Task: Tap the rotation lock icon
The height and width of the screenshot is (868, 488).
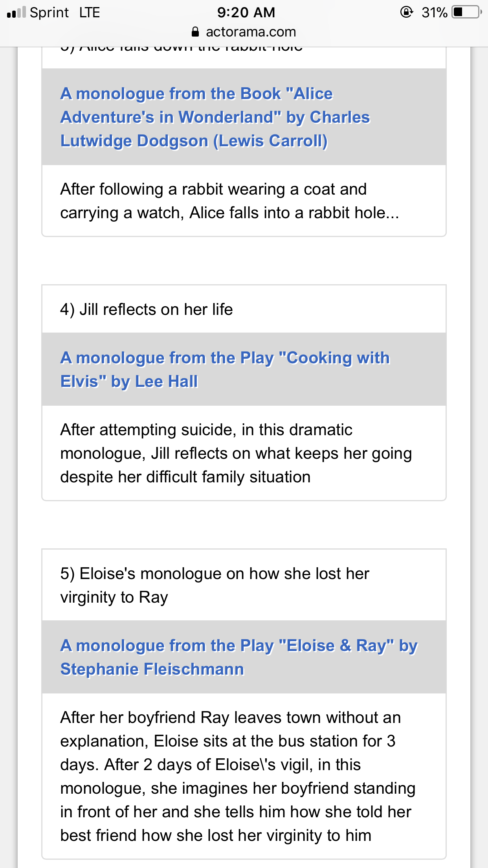Action: 406,12
